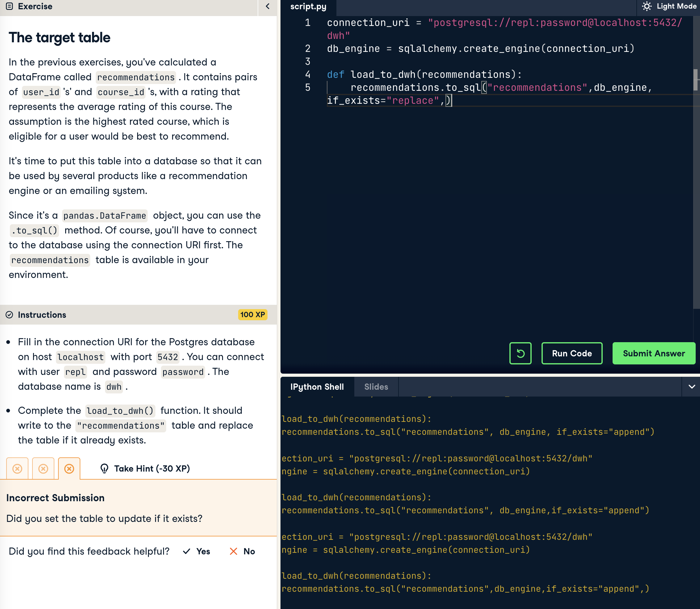The image size is (700, 609).
Task: Click the Instructions checkmark icon
Action: (x=10, y=315)
